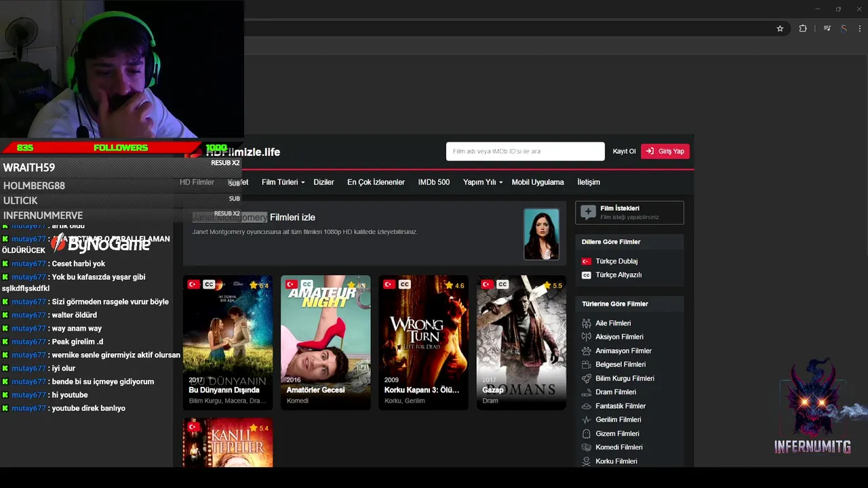The height and width of the screenshot is (488, 868).
Task: Bookmark this page with the star icon
Action: pos(780,28)
